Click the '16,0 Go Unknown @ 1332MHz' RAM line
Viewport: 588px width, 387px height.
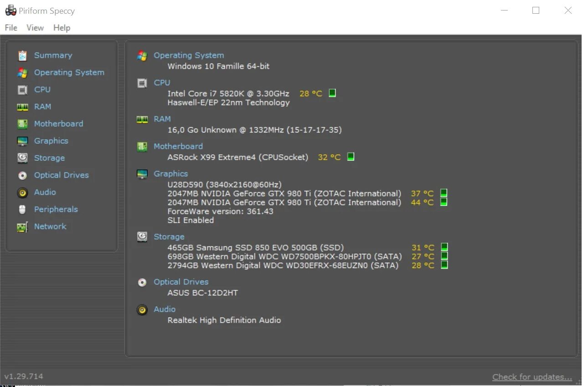pyautogui.click(x=254, y=130)
